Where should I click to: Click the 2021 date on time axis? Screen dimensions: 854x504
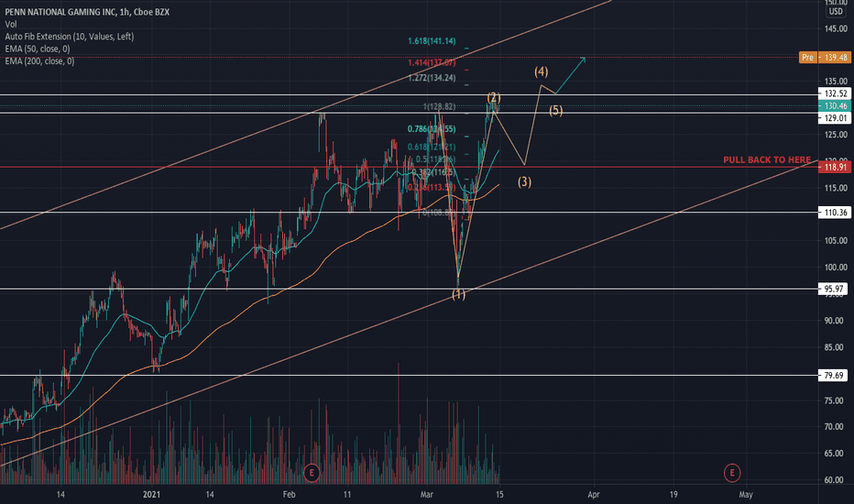coord(151,494)
